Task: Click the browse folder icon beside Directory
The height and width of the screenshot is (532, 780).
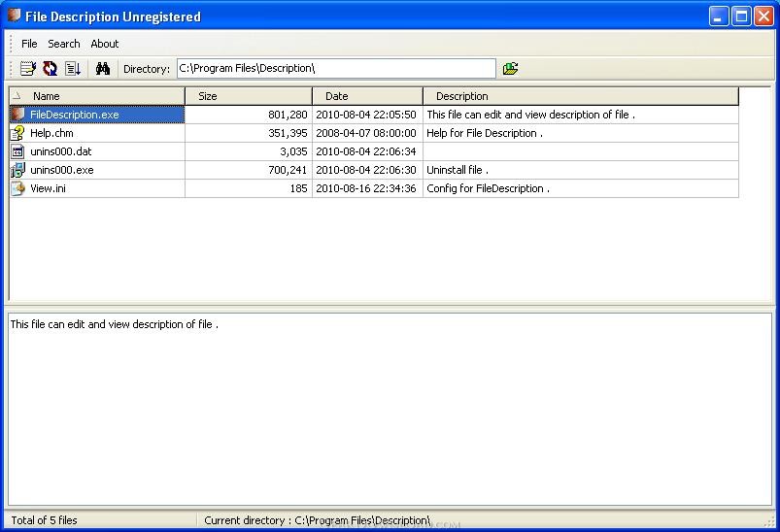Action: (510, 68)
